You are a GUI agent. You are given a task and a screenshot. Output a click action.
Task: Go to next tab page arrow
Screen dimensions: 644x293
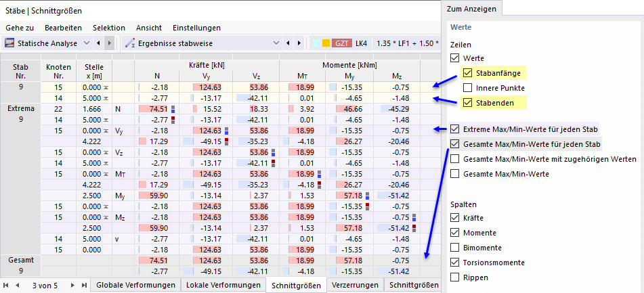click(x=72, y=285)
